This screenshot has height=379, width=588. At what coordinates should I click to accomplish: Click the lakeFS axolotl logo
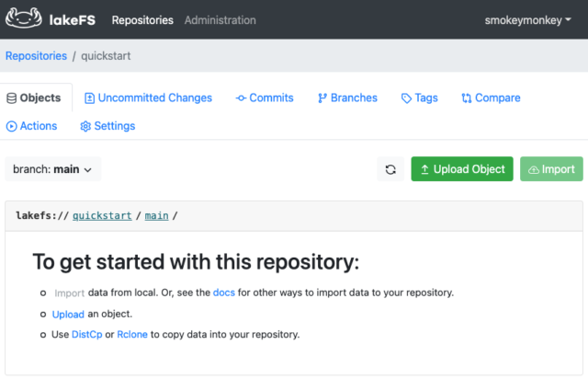24,18
